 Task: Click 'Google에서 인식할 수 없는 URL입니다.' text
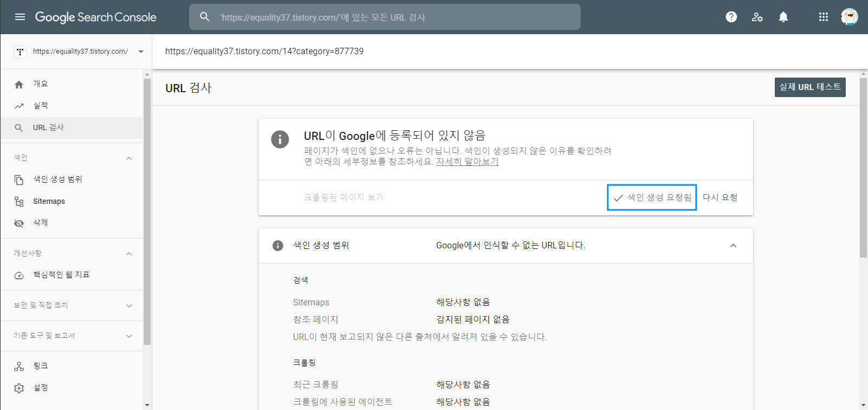511,246
